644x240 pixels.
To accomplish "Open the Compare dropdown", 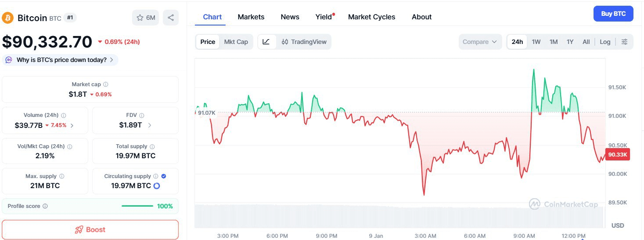I will [479, 42].
